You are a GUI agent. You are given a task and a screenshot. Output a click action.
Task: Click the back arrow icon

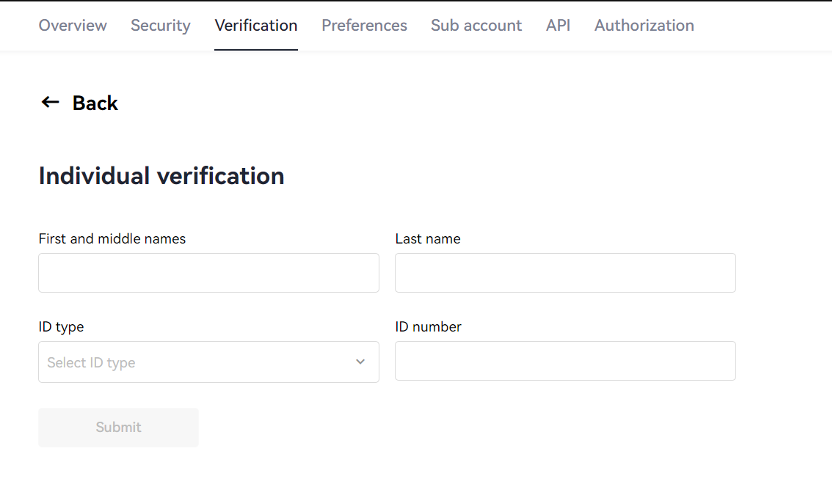click(x=50, y=102)
